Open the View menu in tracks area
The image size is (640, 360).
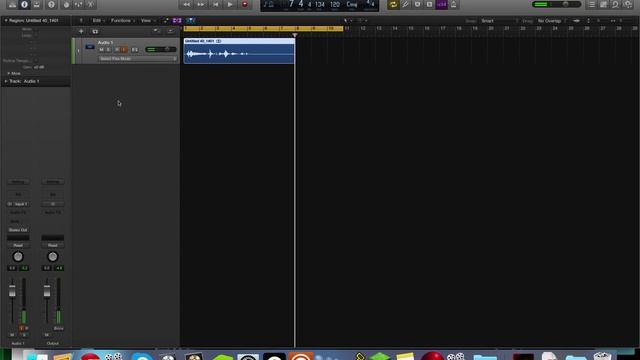(x=147, y=20)
